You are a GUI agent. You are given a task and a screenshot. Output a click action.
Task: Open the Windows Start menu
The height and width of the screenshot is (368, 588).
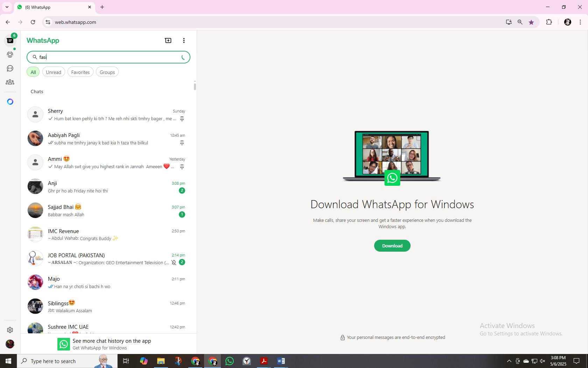tap(8, 361)
